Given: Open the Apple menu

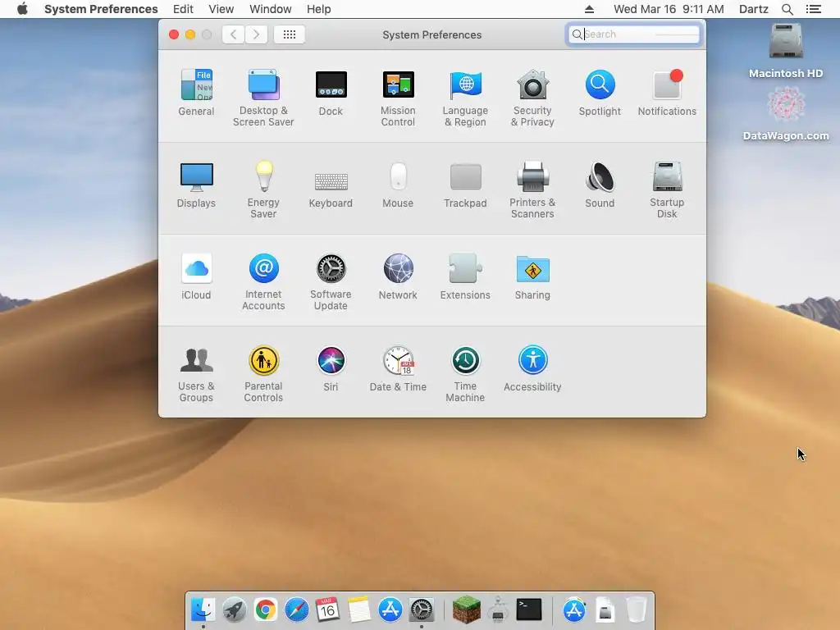Looking at the screenshot, I should point(22,9).
